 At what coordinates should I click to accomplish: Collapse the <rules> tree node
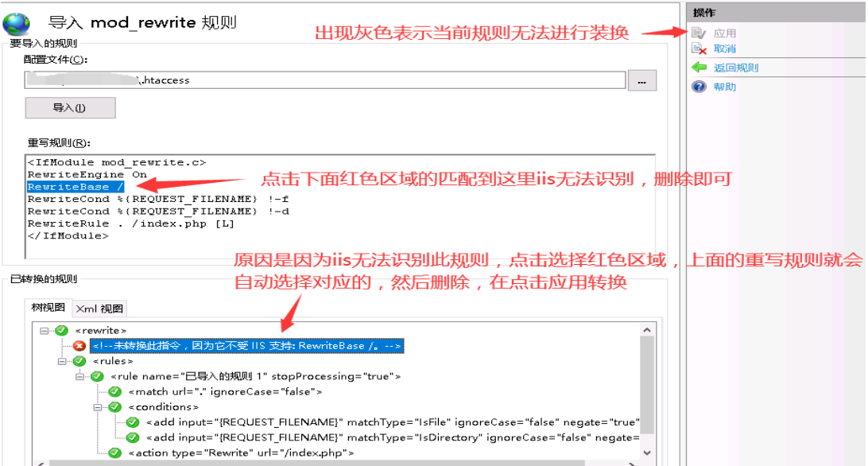(x=63, y=361)
